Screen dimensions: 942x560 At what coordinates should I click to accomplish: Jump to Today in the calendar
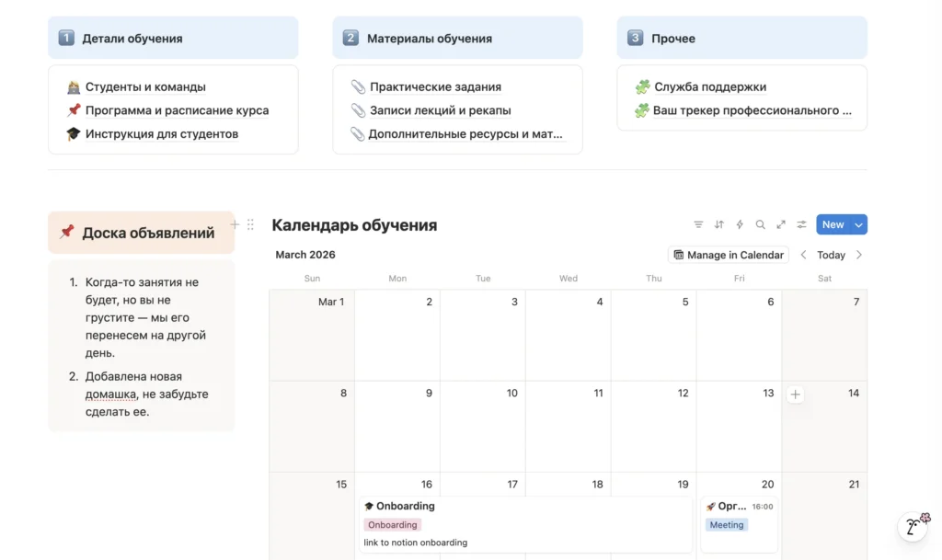[x=831, y=255]
